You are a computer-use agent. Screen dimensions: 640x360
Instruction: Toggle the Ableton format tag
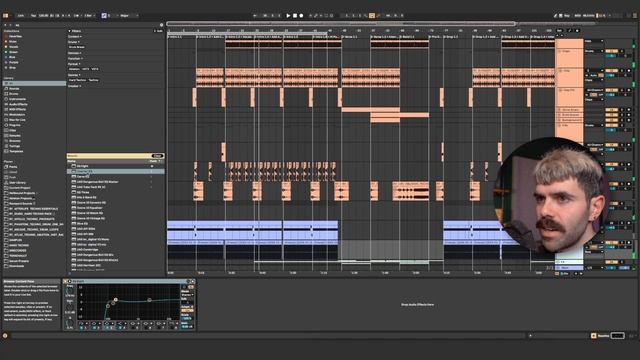74,69
